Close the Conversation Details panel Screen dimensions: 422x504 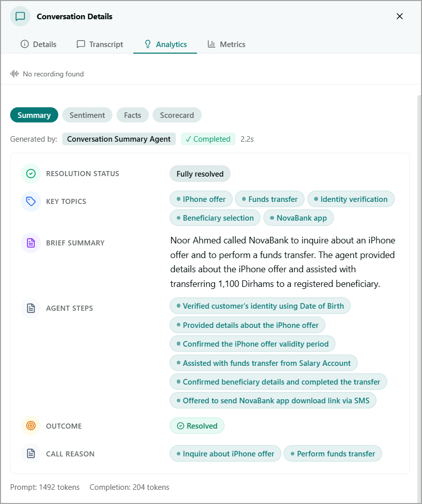click(x=400, y=16)
